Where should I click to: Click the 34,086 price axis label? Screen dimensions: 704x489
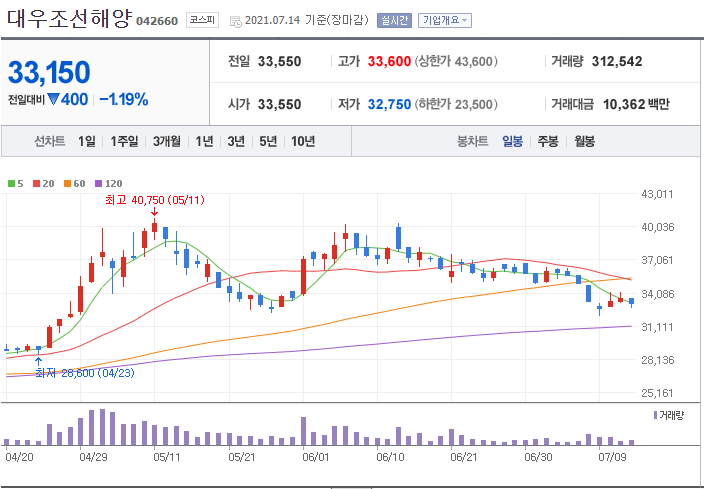tap(657, 294)
